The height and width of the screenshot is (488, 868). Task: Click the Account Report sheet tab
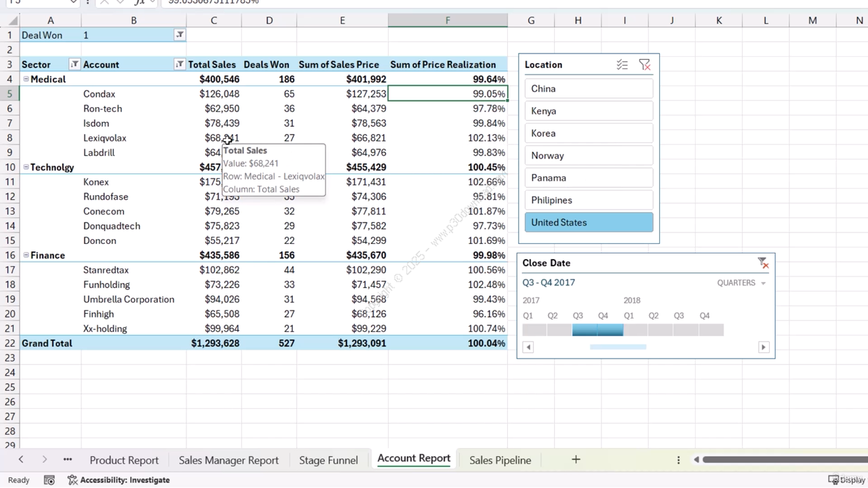(x=414, y=459)
